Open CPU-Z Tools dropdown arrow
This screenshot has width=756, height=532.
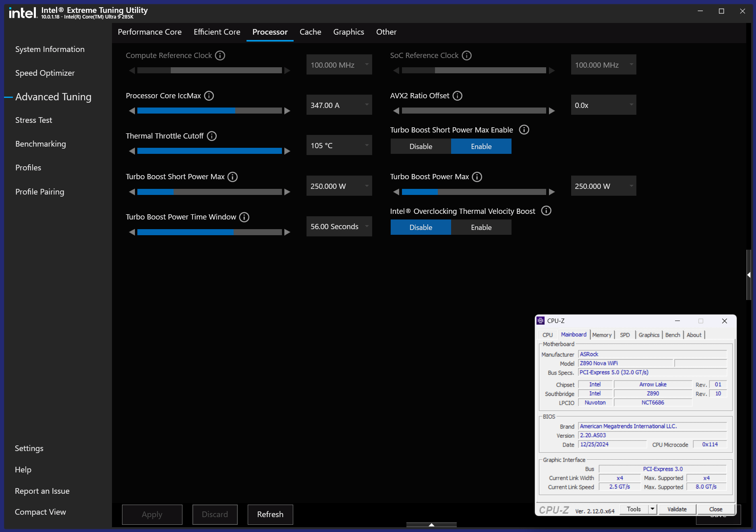tap(652, 509)
